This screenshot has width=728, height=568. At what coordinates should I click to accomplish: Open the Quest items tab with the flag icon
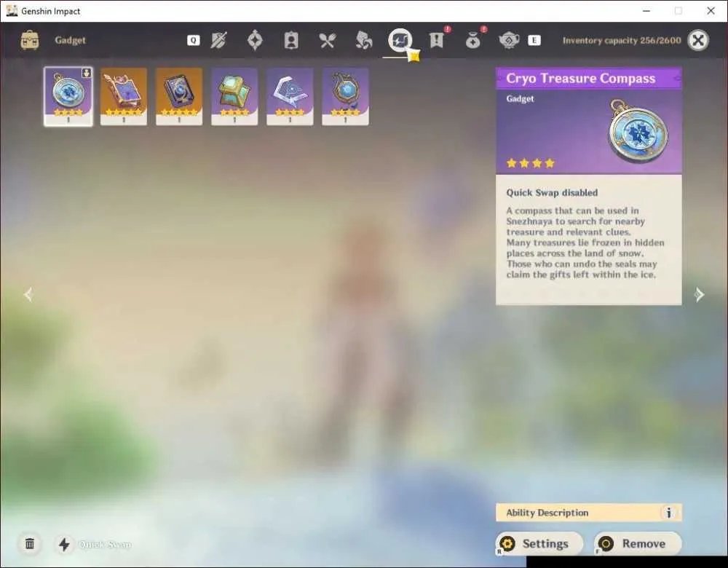(x=436, y=40)
